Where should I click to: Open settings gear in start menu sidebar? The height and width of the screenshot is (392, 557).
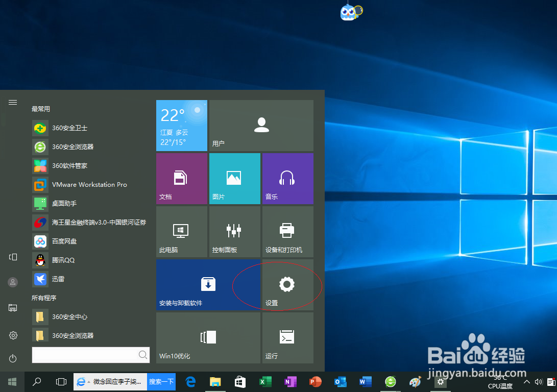tap(13, 335)
